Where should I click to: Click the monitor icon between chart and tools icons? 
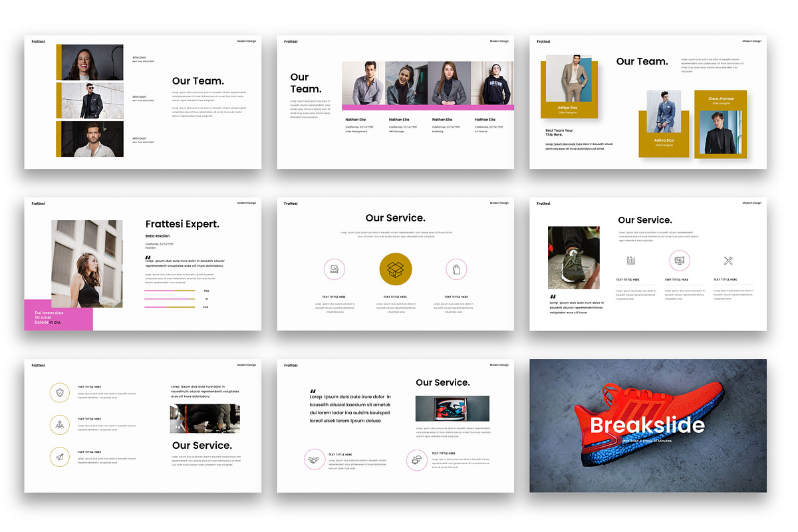[679, 261]
